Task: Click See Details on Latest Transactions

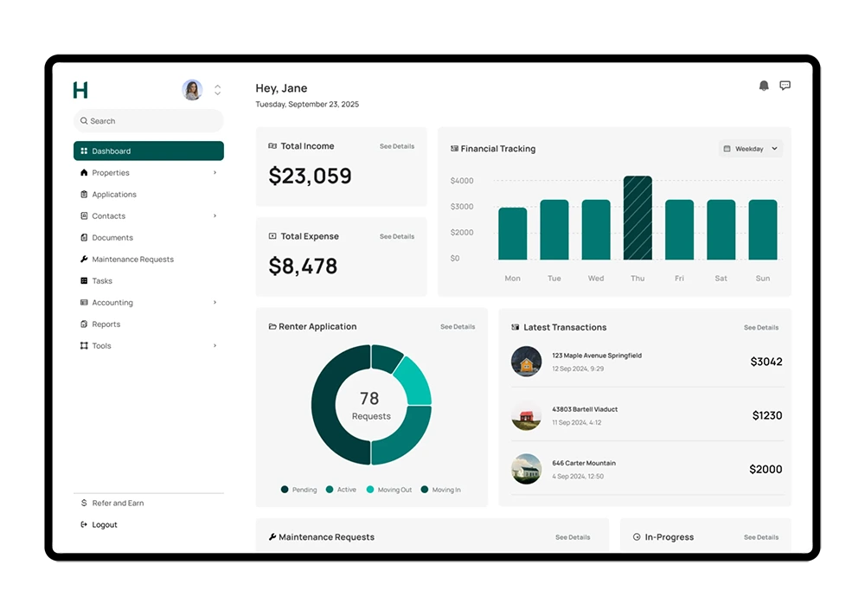Action: 761,328
